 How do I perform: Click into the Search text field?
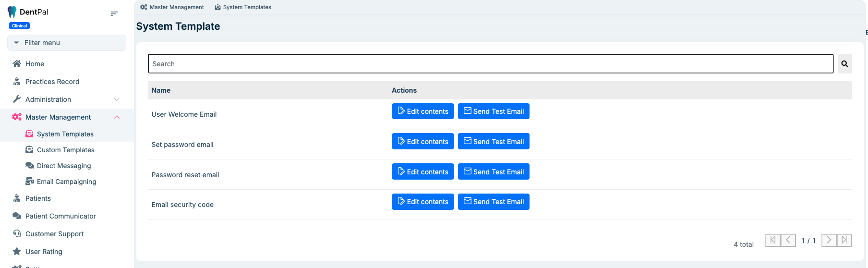click(490, 64)
